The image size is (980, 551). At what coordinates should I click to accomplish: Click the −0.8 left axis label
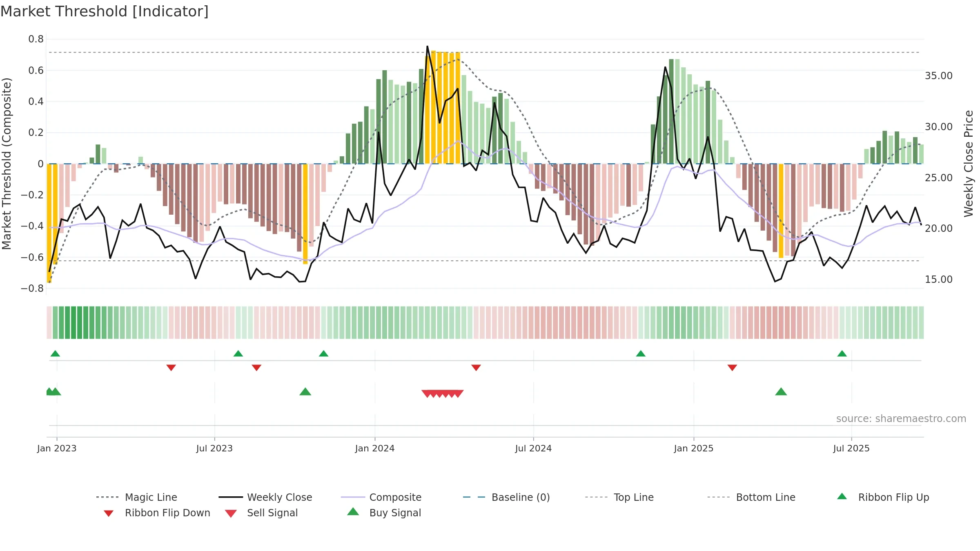click(32, 289)
